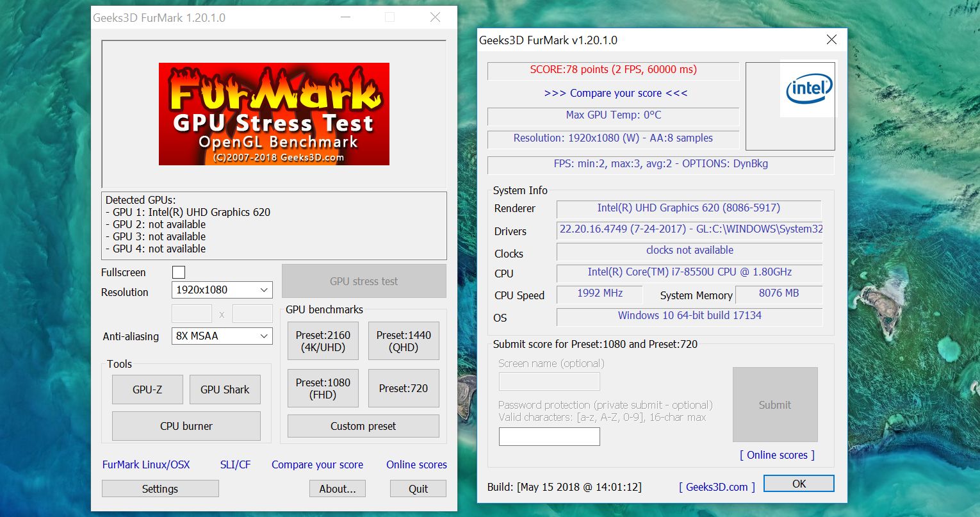The image size is (980, 517).
Task: Click the Screen name (optional) input field
Action: point(549,381)
